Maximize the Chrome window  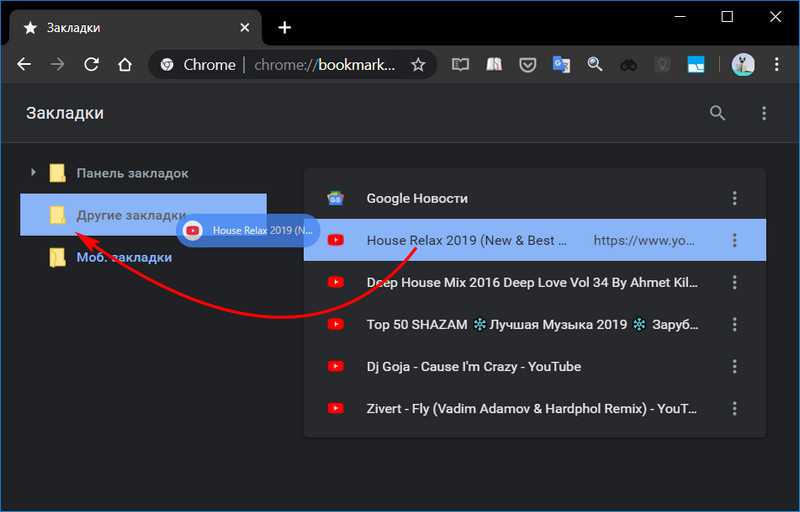(x=727, y=17)
